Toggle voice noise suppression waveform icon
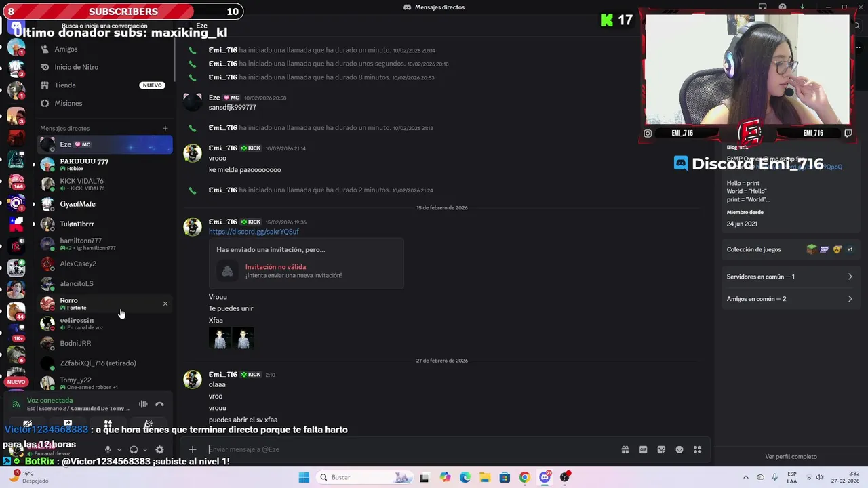This screenshot has width=868, height=488. [x=143, y=404]
